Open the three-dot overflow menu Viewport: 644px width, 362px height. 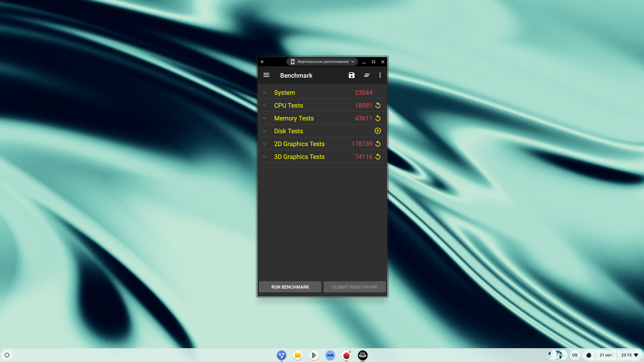[380, 75]
